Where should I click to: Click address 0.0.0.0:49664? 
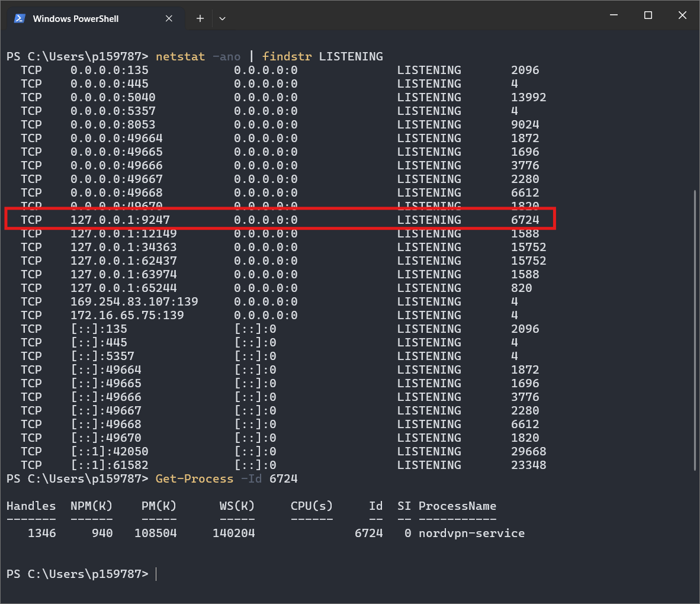pos(117,139)
